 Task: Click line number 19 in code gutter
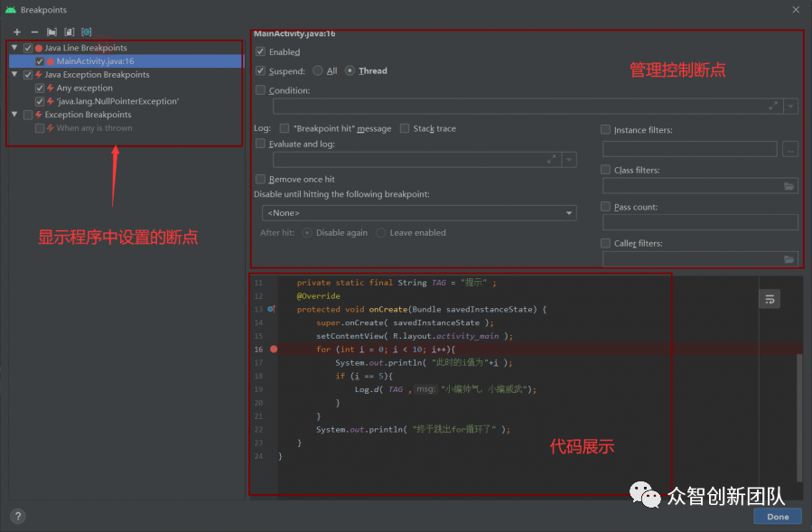point(258,389)
